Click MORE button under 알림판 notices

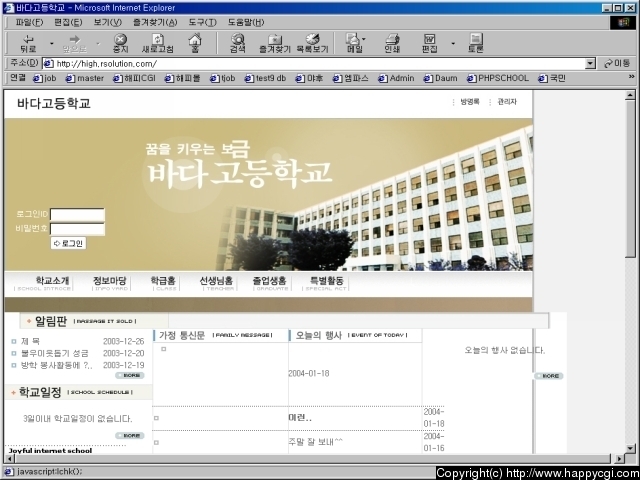click(130, 376)
